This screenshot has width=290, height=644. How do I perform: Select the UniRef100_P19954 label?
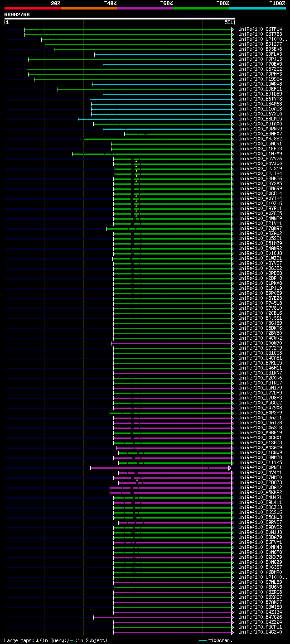[x=261, y=79]
